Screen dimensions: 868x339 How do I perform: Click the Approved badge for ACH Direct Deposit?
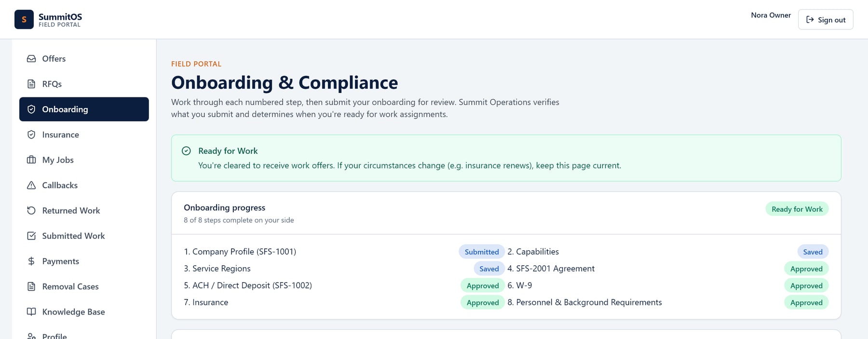point(483,285)
